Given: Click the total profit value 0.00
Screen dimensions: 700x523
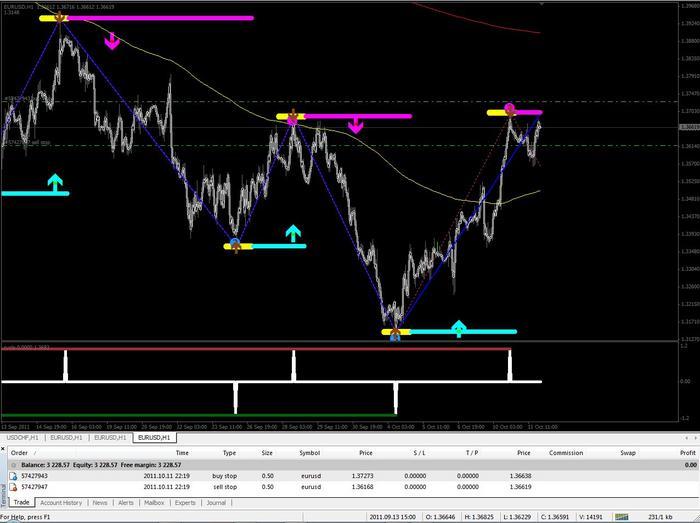Looking at the screenshot, I should pyautogui.click(x=691, y=465).
